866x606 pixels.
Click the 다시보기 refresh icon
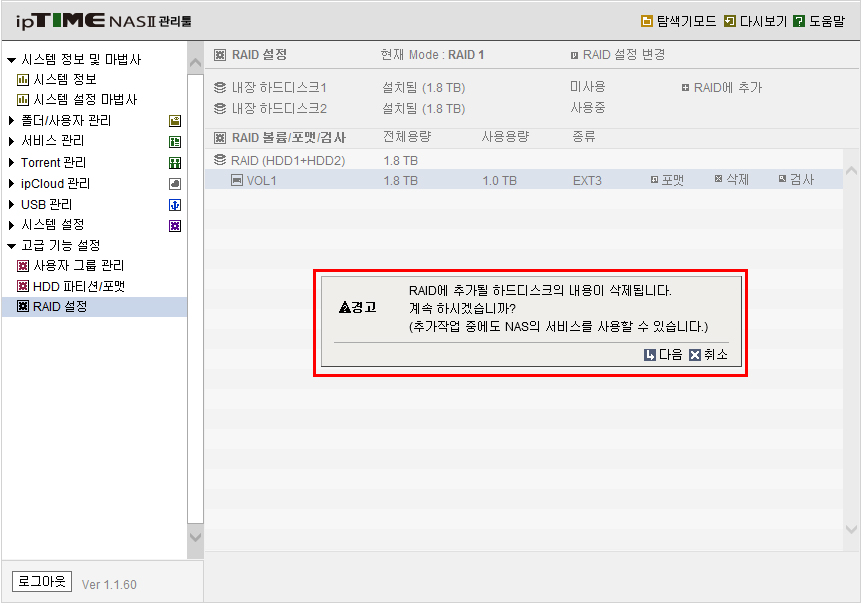click(730, 21)
